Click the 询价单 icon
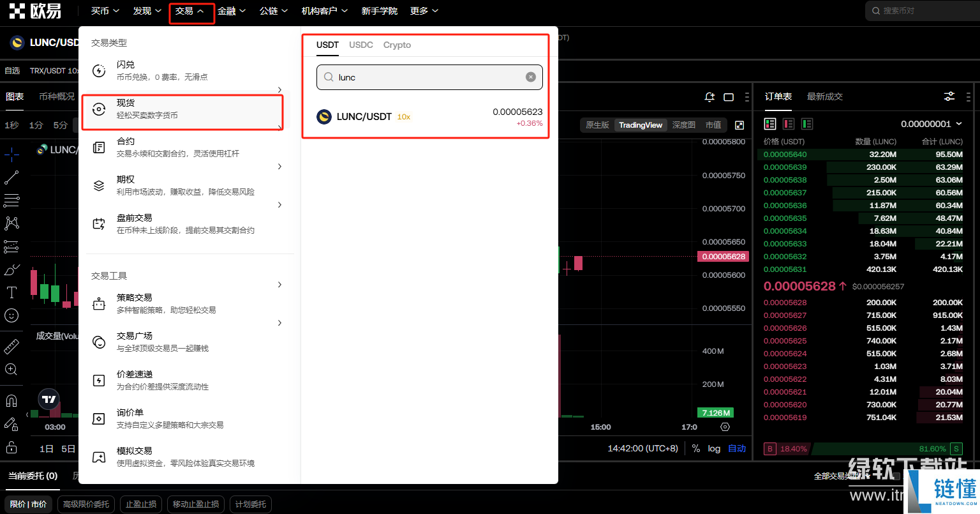This screenshot has width=980, height=514. point(99,419)
